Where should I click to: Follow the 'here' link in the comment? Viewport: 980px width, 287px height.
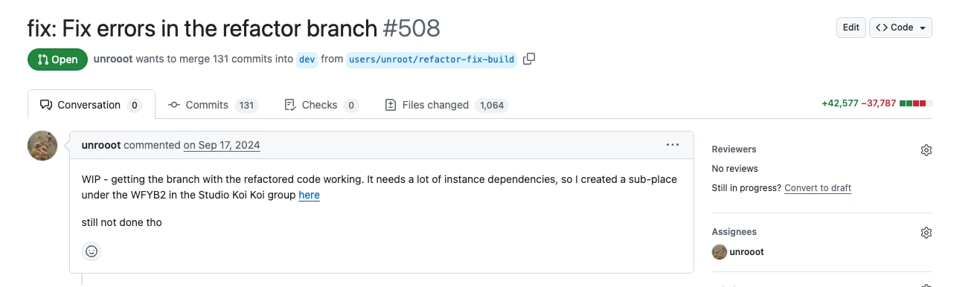309,195
